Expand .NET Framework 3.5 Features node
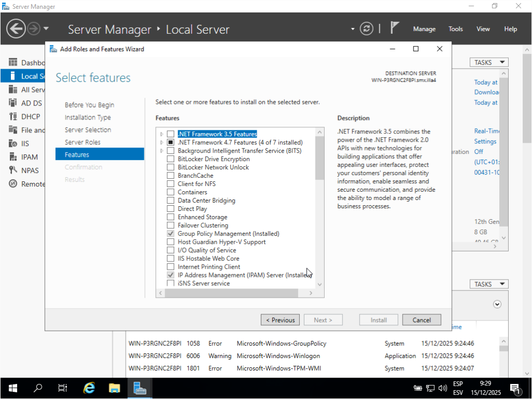532x399 pixels. click(162, 134)
